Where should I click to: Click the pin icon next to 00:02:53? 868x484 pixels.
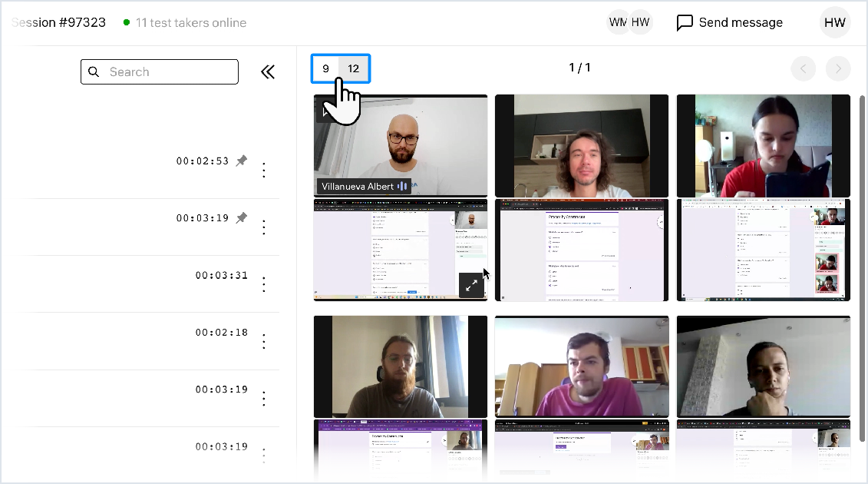coord(241,161)
